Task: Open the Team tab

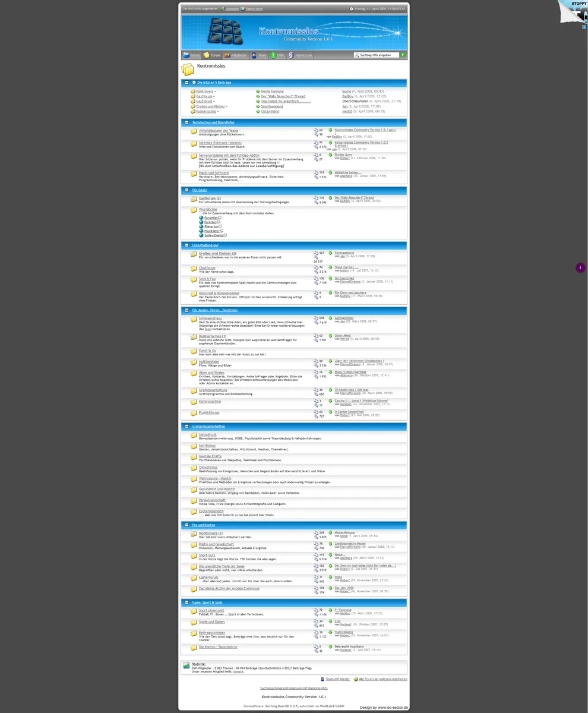Action: point(258,55)
